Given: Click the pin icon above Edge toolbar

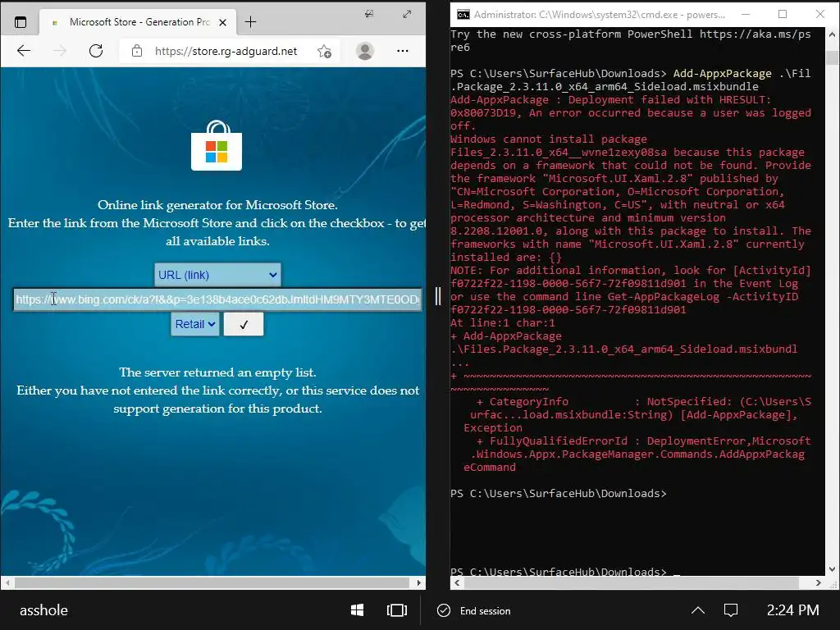Looking at the screenshot, I should (370, 14).
